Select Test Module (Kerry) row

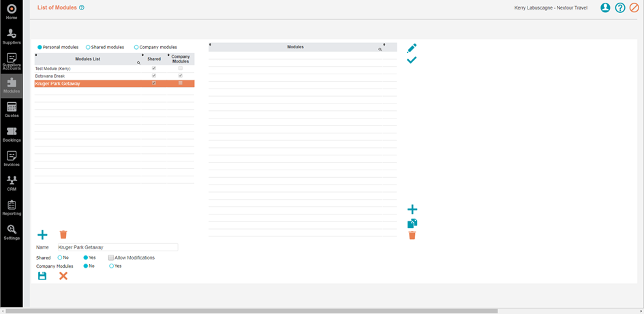pos(114,69)
